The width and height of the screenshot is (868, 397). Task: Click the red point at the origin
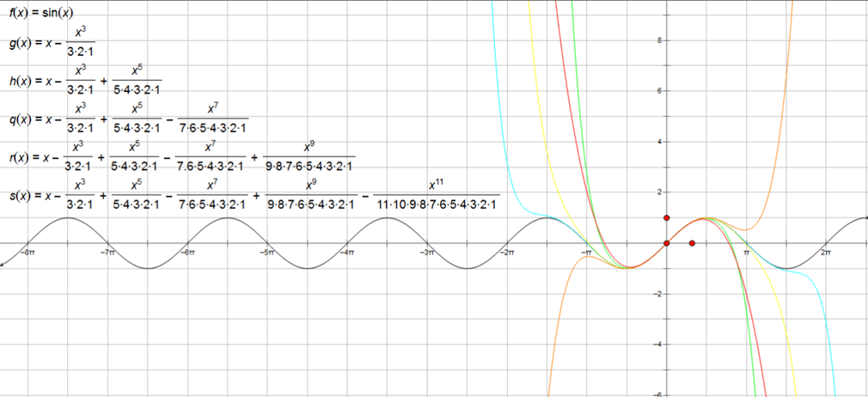(x=667, y=243)
